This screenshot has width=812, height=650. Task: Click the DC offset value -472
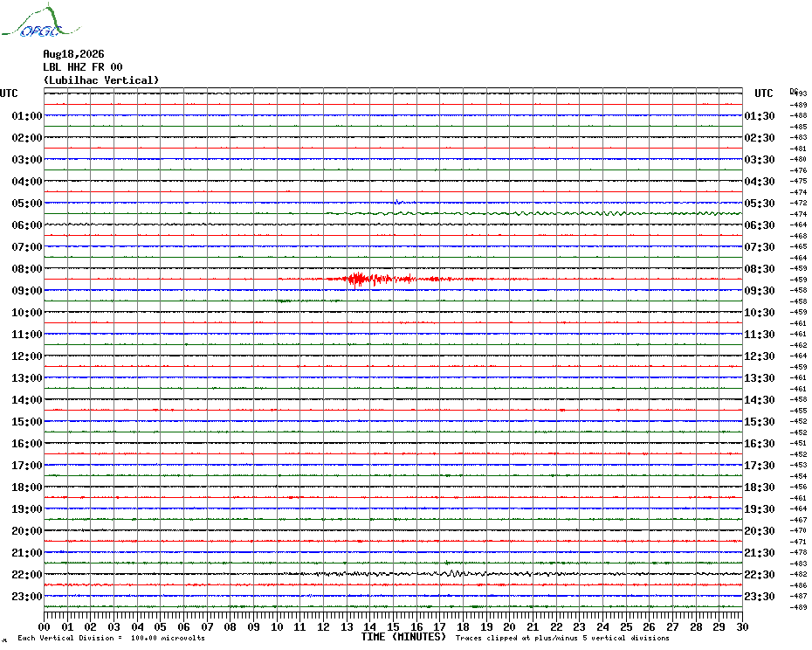799,204
